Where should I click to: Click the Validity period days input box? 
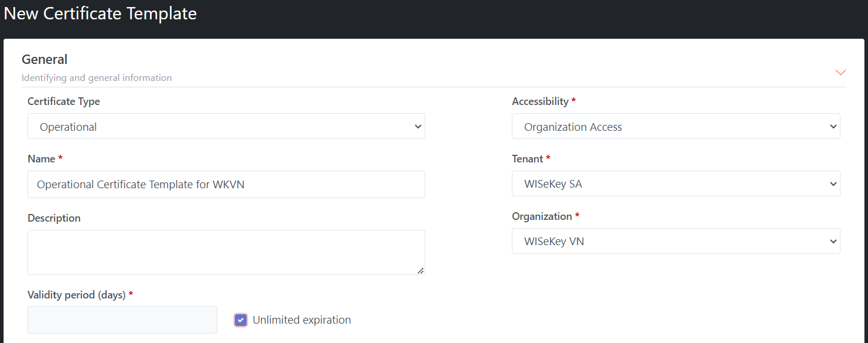[122, 320]
